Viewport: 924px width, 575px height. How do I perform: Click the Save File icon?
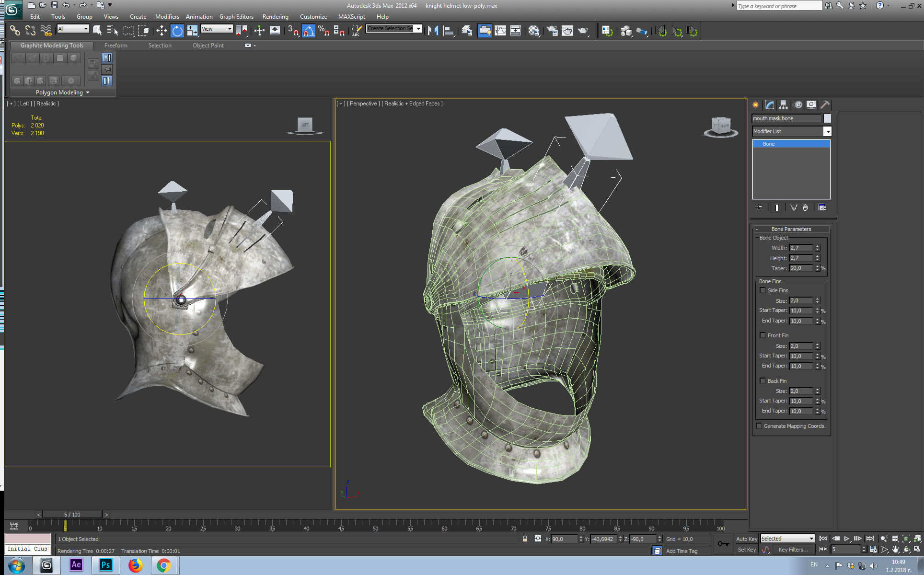54,5
